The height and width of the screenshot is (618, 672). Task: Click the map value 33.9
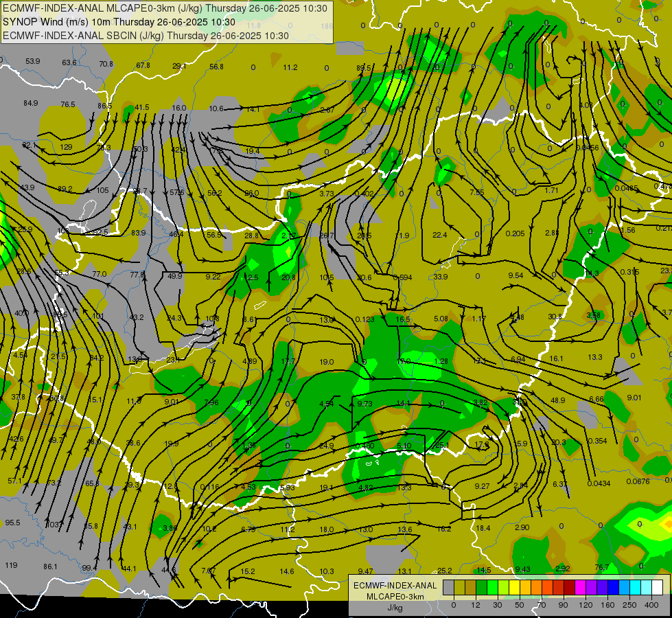(x=441, y=277)
